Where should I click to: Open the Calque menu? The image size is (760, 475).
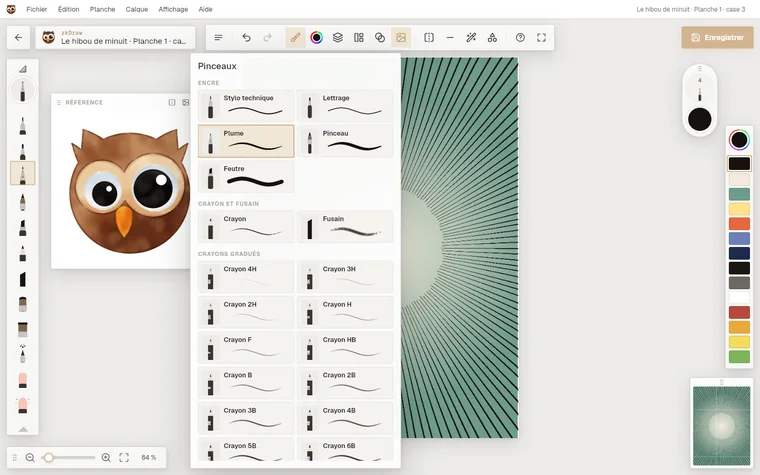coord(137,9)
